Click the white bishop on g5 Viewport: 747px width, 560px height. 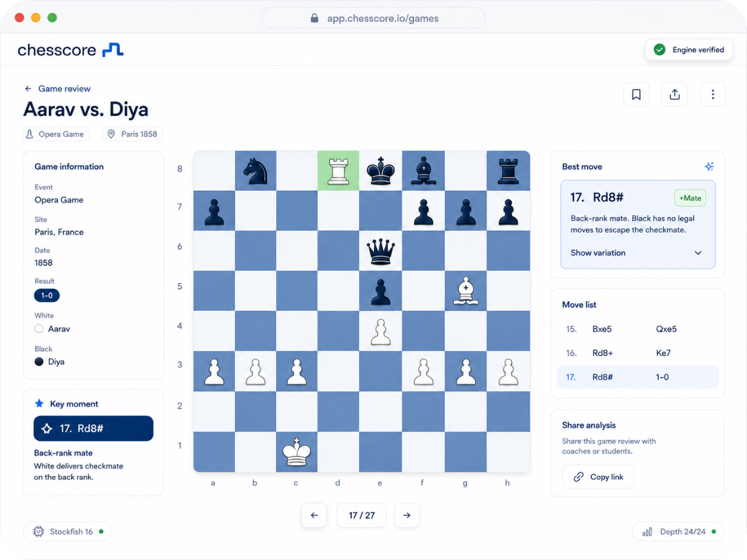pos(466,291)
